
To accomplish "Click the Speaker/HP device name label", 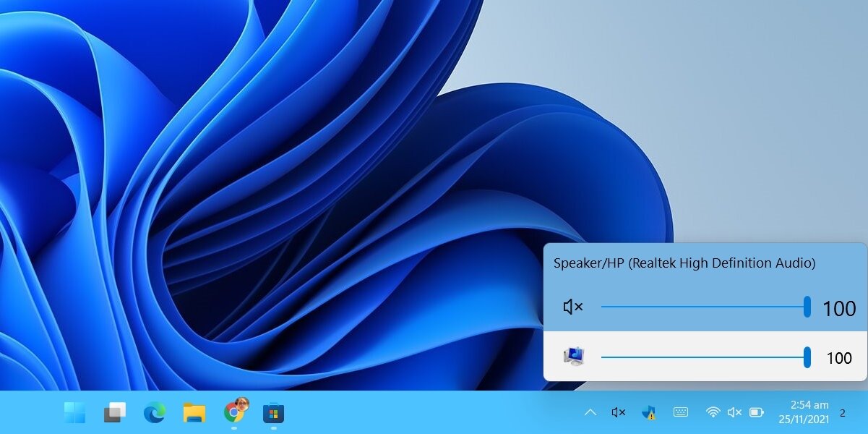I will tap(684, 263).
